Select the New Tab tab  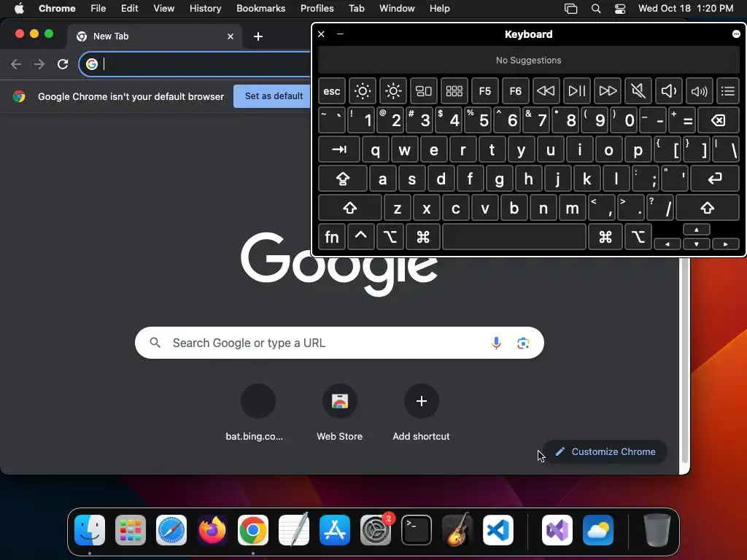155,36
